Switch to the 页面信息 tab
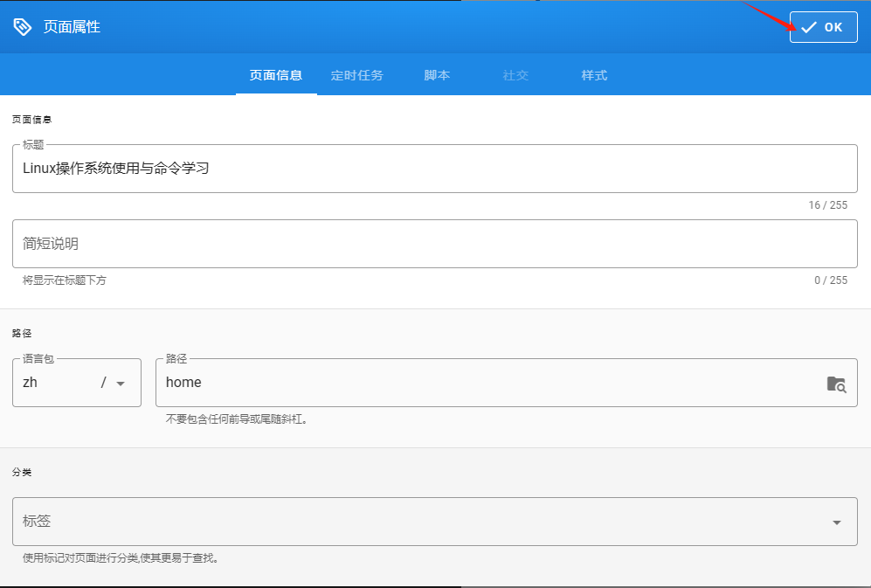 click(x=276, y=75)
